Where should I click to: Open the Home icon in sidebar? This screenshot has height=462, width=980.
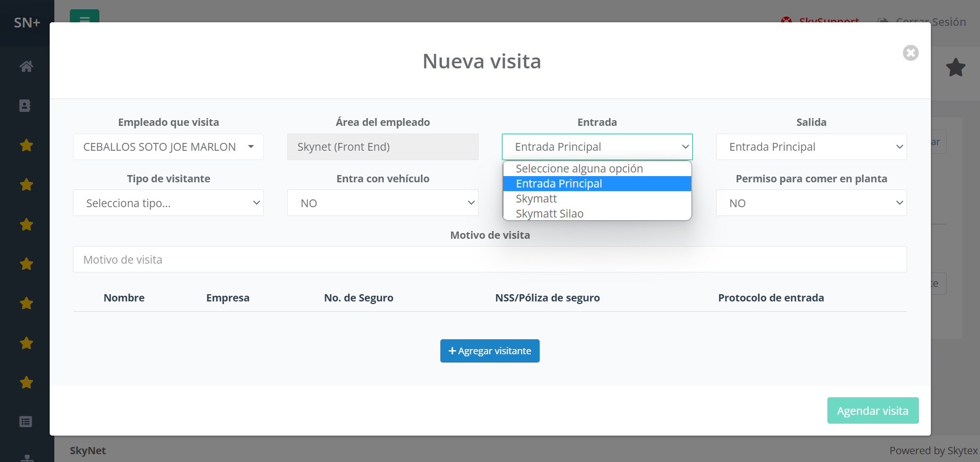pos(26,66)
